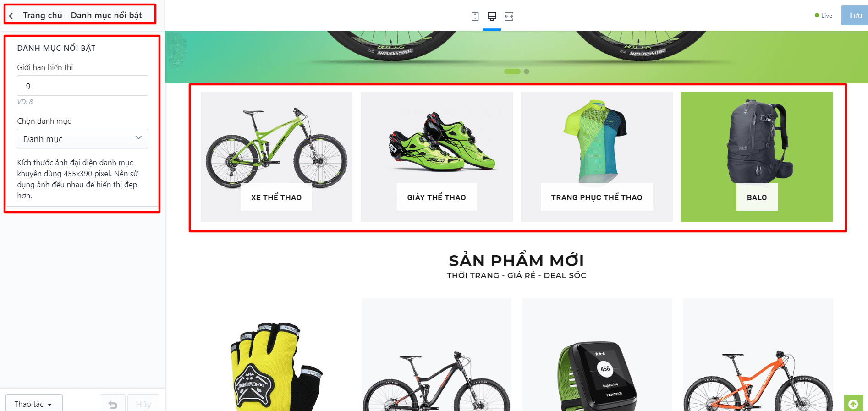Click the Lưu save button
868x411 pixels.
coord(855,16)
